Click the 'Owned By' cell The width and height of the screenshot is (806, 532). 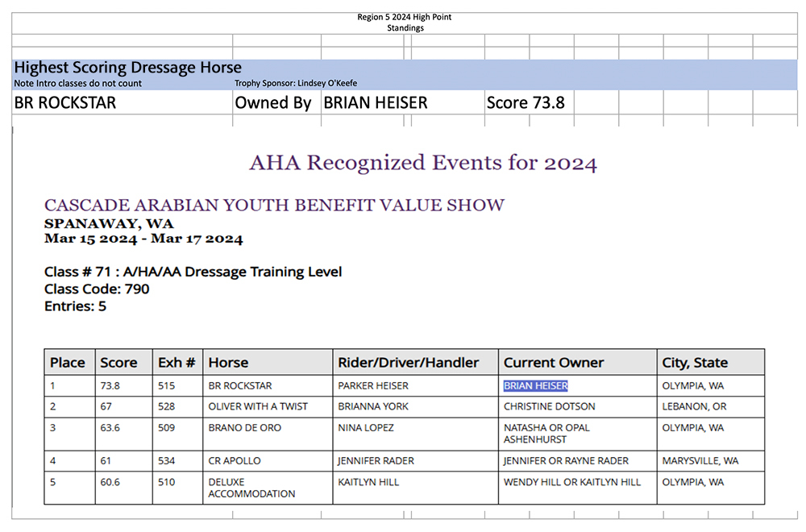point(277,103)
